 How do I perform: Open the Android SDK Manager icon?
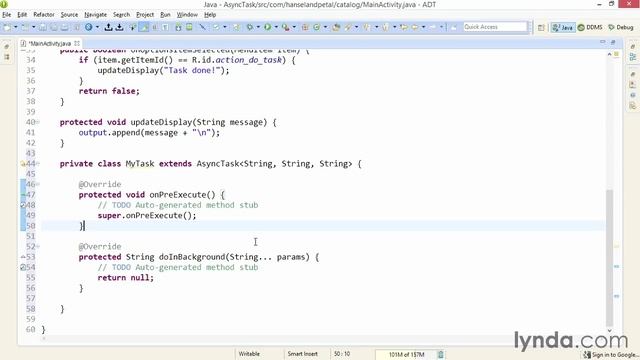coord(178,27)
